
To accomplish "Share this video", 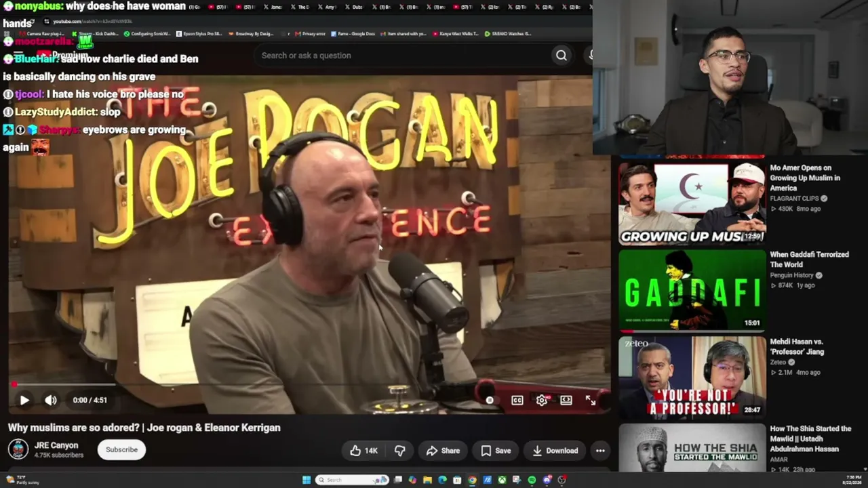I will (x=443, y=451).
